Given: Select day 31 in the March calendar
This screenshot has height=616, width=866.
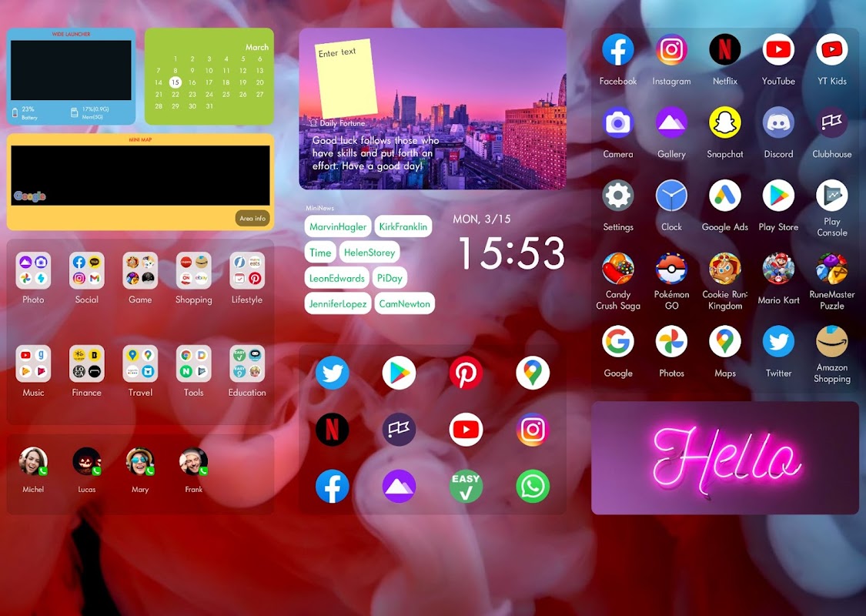Looking at the screenshot, I should [x=209, y=106].
